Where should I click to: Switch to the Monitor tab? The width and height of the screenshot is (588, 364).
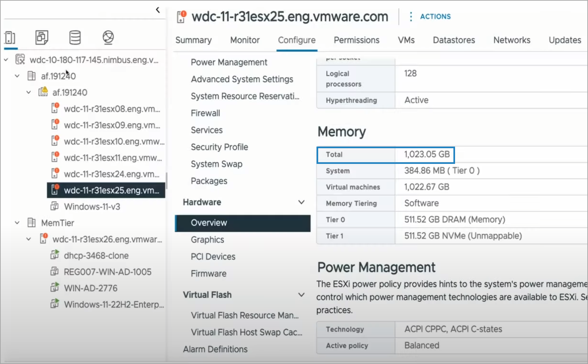245,40
